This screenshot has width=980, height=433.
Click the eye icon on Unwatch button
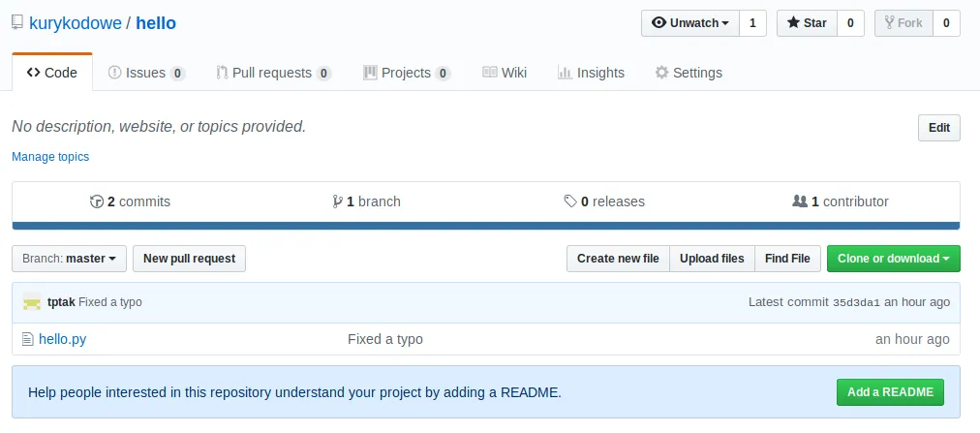point(658,23)
